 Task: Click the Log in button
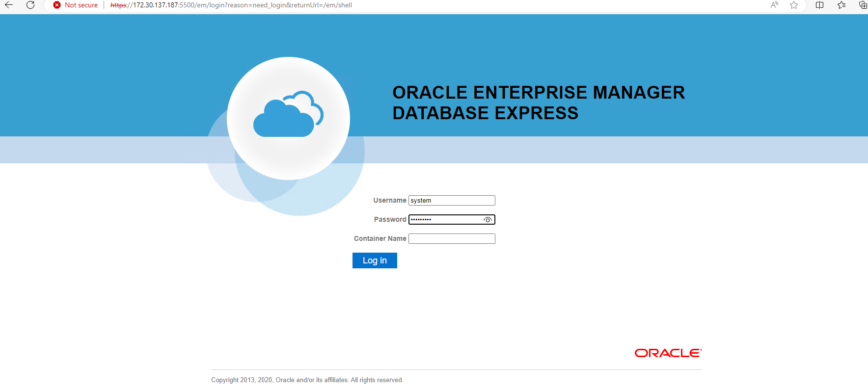pyautogui.click(x=375, y=260)
